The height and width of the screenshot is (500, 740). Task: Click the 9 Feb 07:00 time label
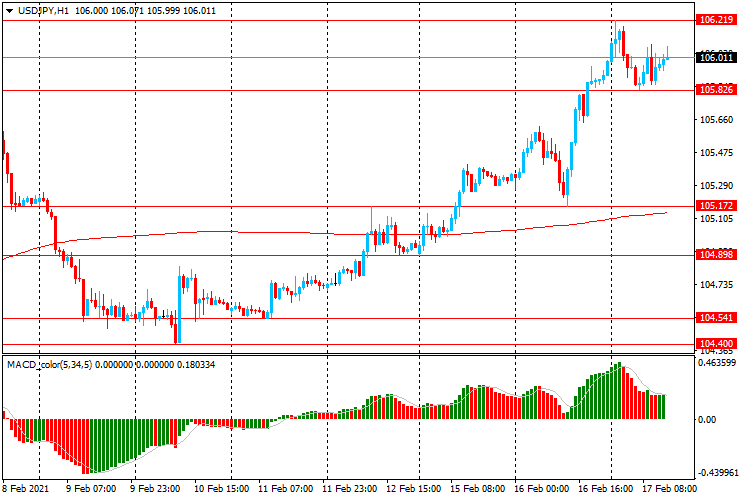pyautogui.click(x=91, y=488)
